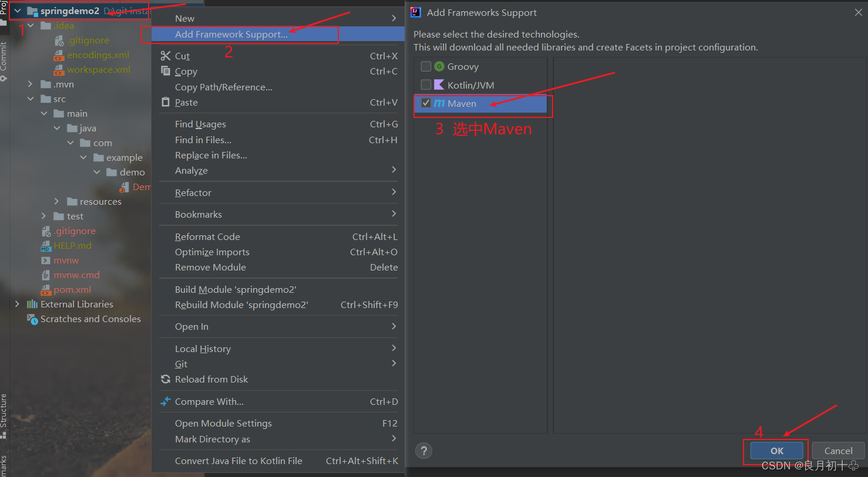The image size is (868, 477).
Task: Select Optimize Imports
Action: click(x=278, y=252)
